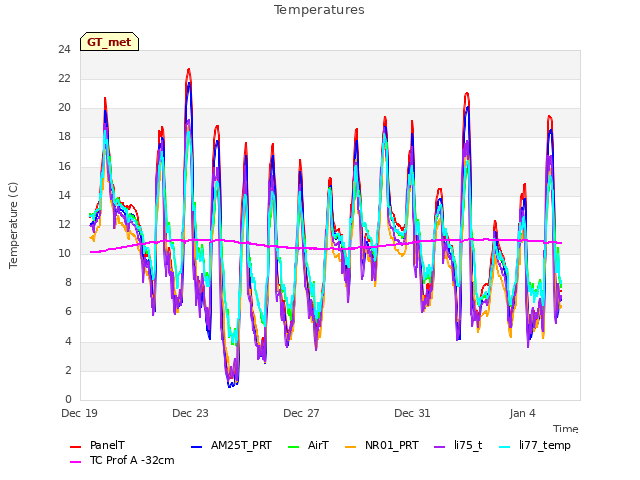Click the orange NR01_PRT legend color marker

tap(351, 447)
